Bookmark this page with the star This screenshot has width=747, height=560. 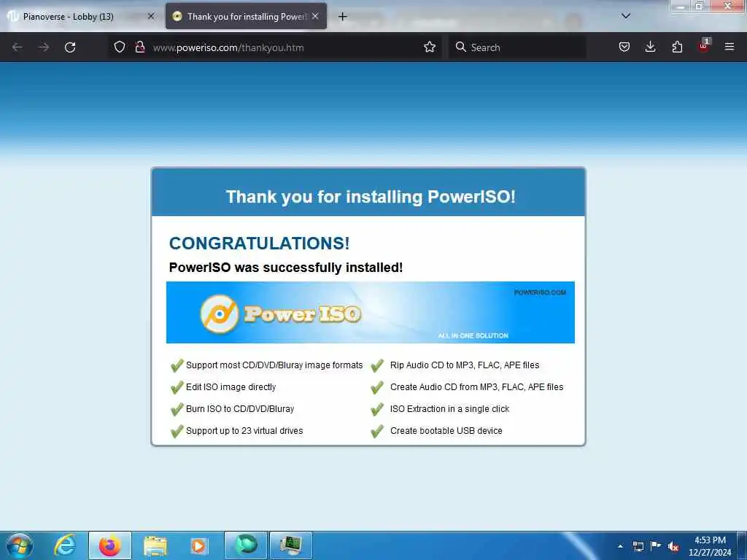430,47
